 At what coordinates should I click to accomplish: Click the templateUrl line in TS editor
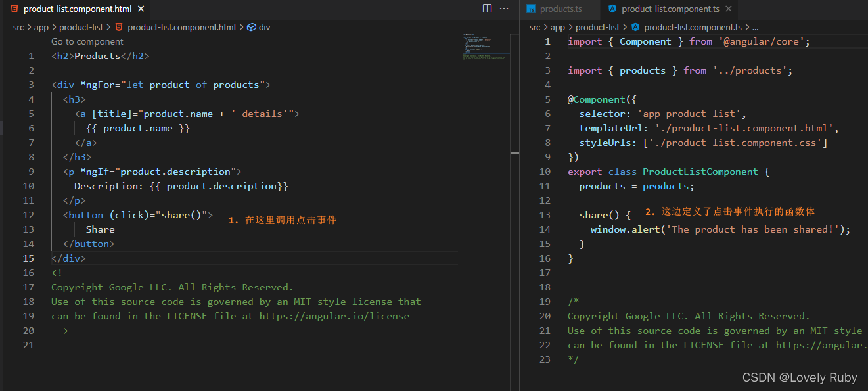710,128
